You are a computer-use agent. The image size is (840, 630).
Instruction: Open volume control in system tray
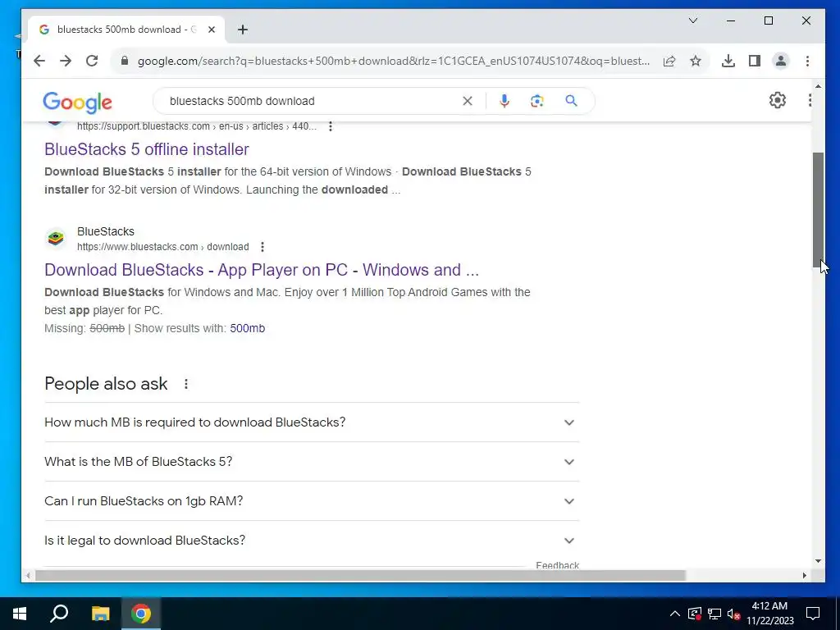point(733,614)
